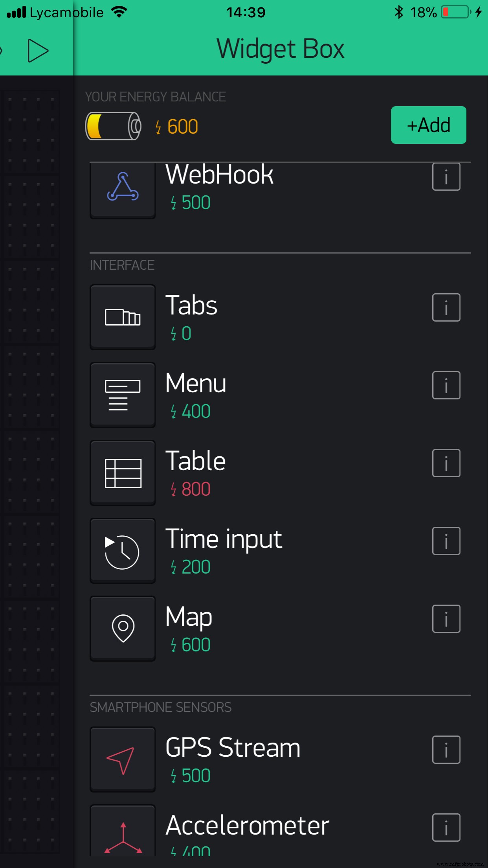The height and width of the screenshot is (868, 488).
Task: Tap the energy balance battery indicator
Action: [113, 126]
